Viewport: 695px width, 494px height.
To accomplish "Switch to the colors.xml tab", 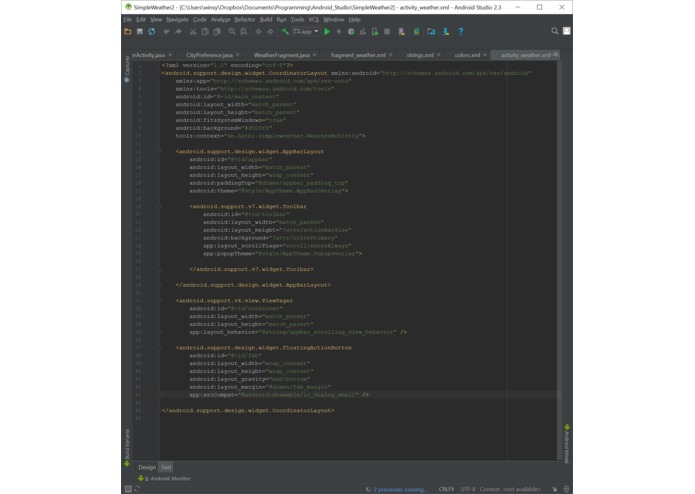I will click(467, 55).
